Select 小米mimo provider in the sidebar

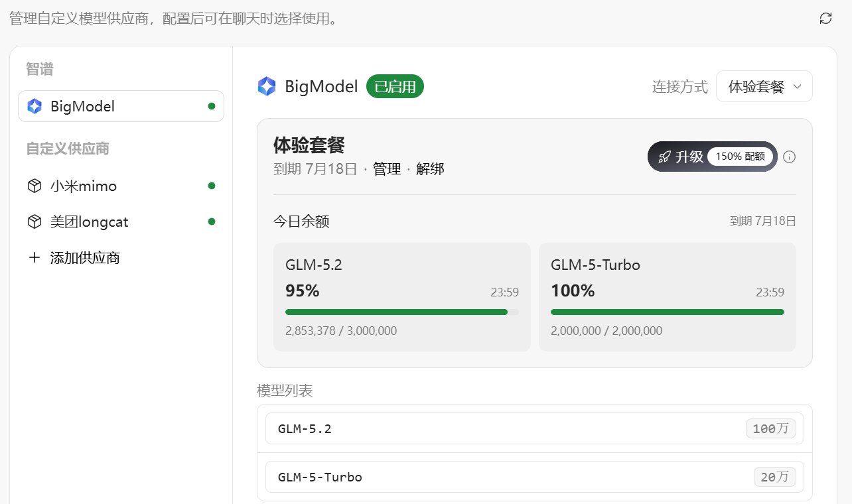pyautogui.click(x=121, y=186)
